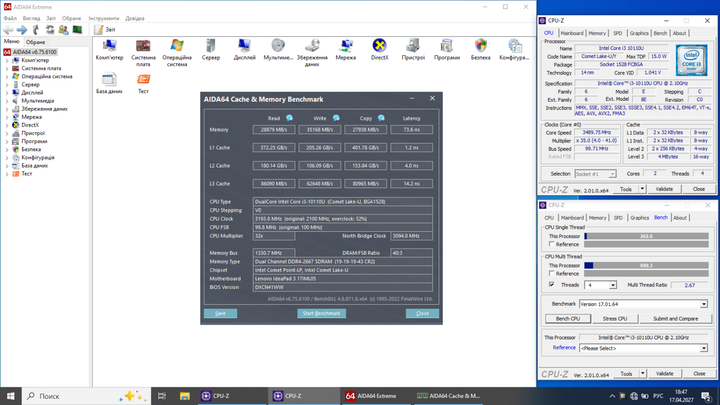Click Validate in the upper CPU-Z window
This screenshot has width=720, height=405.
664,189
